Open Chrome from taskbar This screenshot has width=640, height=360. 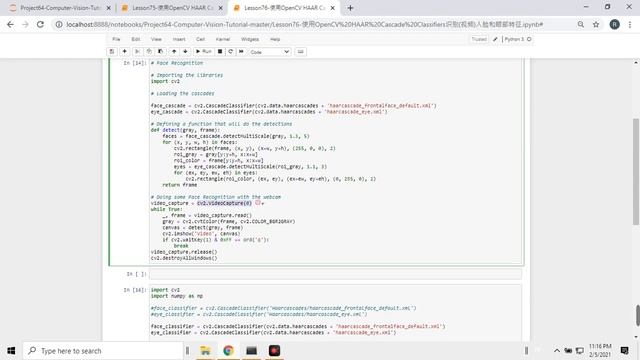[228, 351]
